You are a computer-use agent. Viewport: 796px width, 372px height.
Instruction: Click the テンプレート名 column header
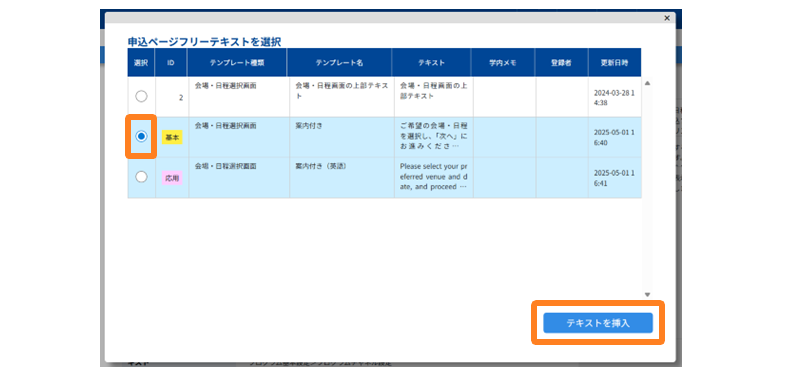coord(339,62)
